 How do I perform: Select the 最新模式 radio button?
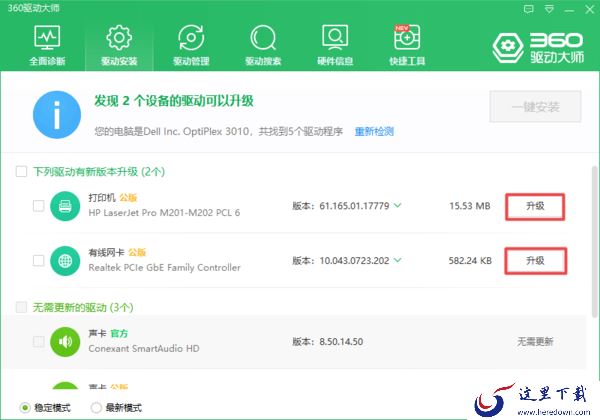pyautogui.click(x=96, y=408)
